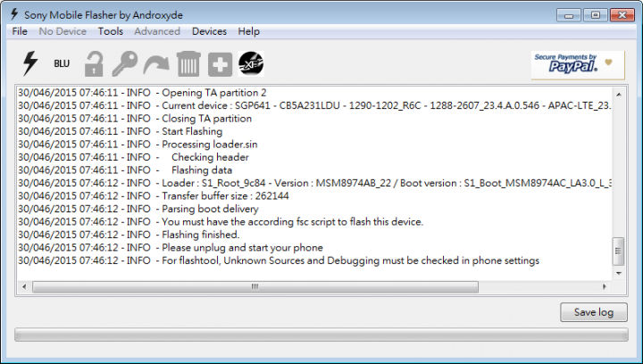Click the Save log button
This screenshot has height=364, width=643.
click(x=594, y=312)
